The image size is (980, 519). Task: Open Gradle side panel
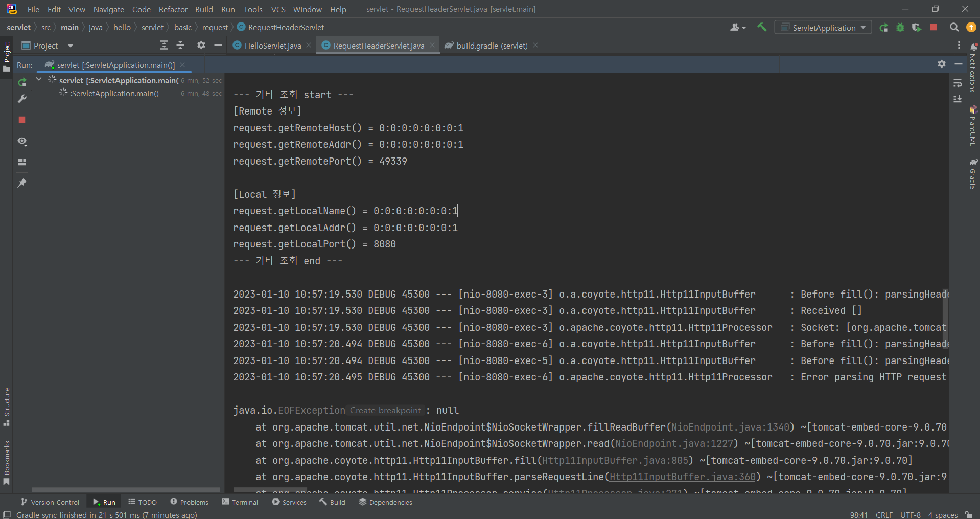point(973,173)
